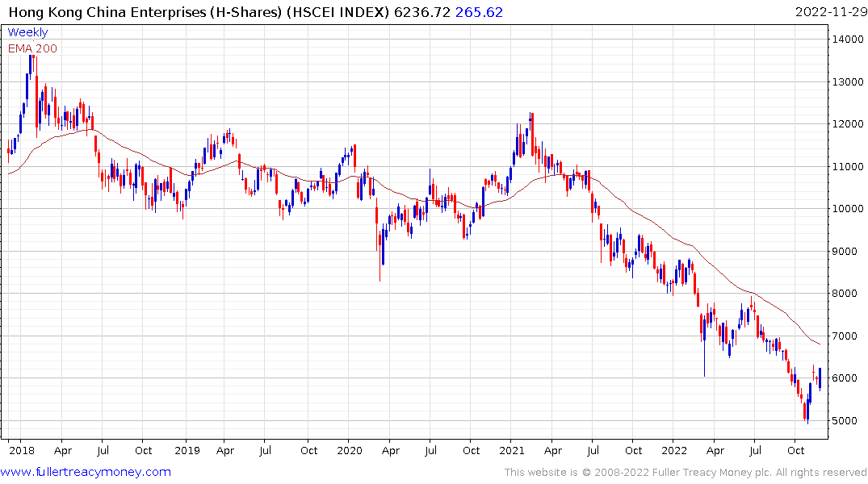Click the October 2022 low candle near 5000

tap(807, 411)
